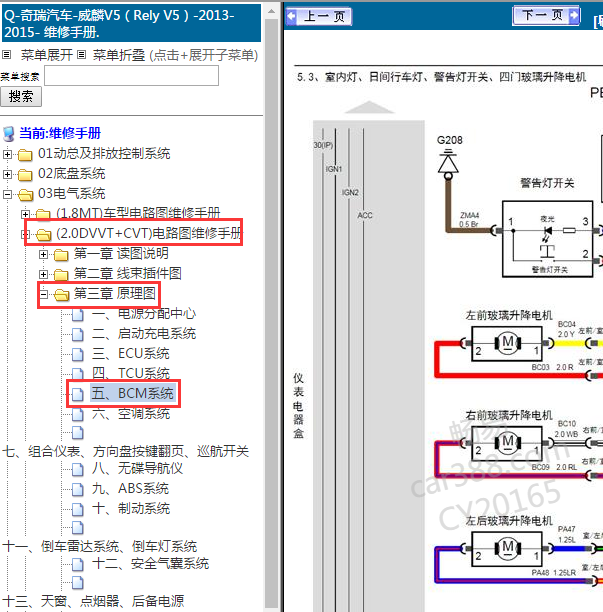Image resolution: width=603 pixels, height=612 pixels.
Task: Click the (2.0DVVT+CVT) folder icon
Action: point(43,235)
